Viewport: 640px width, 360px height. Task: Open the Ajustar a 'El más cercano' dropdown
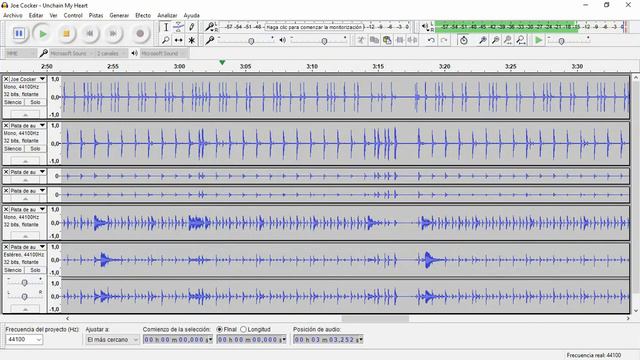112,340
